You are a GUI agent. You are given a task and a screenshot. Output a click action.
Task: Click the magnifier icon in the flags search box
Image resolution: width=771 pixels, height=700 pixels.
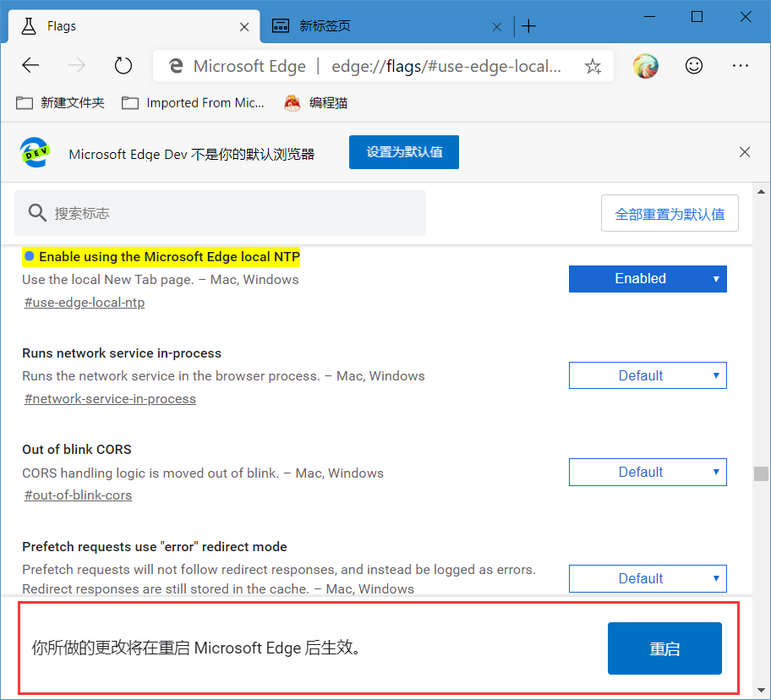(37, 213)
